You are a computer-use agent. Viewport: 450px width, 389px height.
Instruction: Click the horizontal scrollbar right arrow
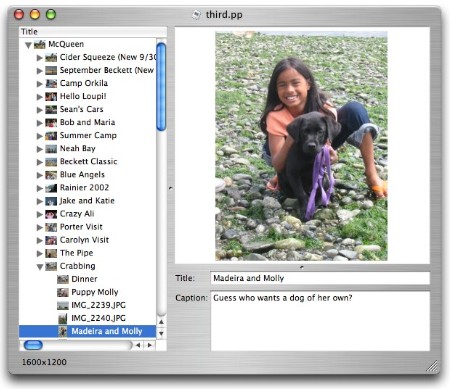pos(150,345)
